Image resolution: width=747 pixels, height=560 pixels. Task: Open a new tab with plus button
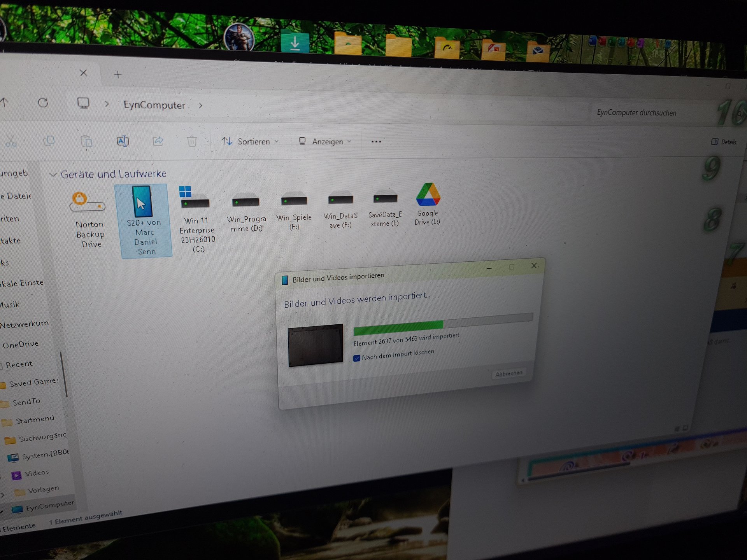pyautogui.click(x=118, y=74)
